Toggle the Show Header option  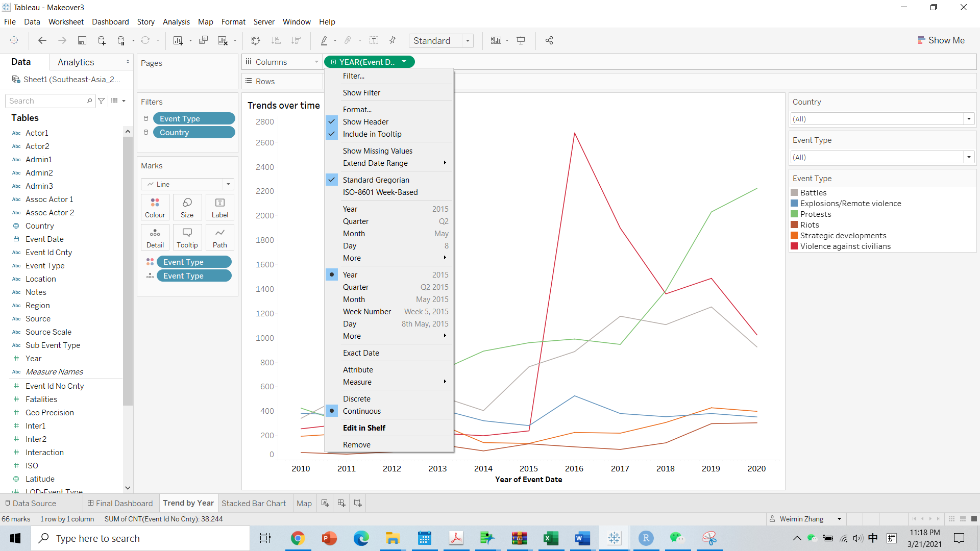pyautogui.click(x=365, y=121)
